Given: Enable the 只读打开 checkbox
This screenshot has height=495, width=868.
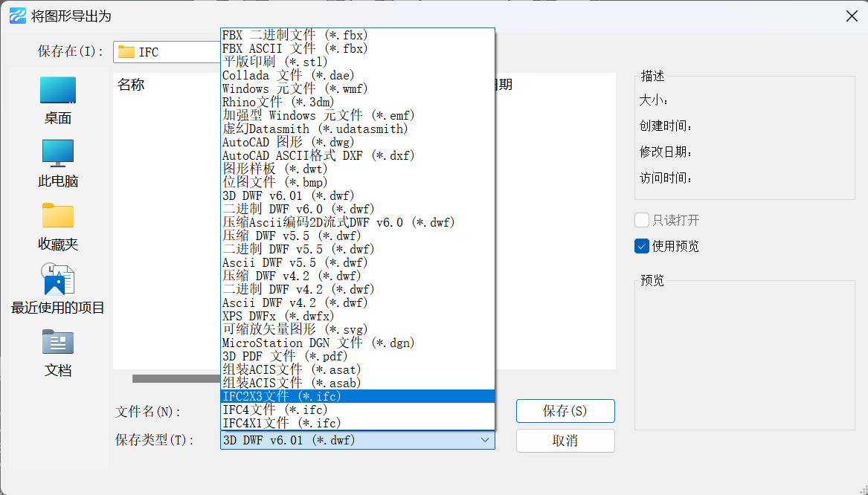Looking at the screenshot, I should [x=642, y=220].
